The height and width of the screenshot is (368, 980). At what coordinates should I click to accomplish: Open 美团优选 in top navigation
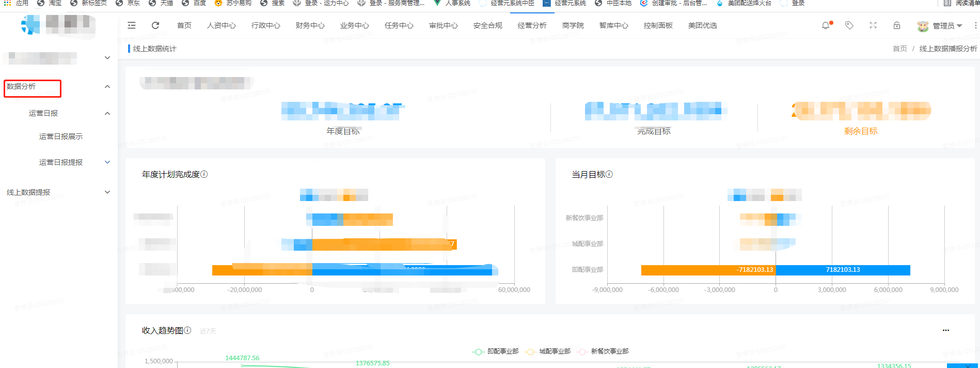[x=703, y=25]
